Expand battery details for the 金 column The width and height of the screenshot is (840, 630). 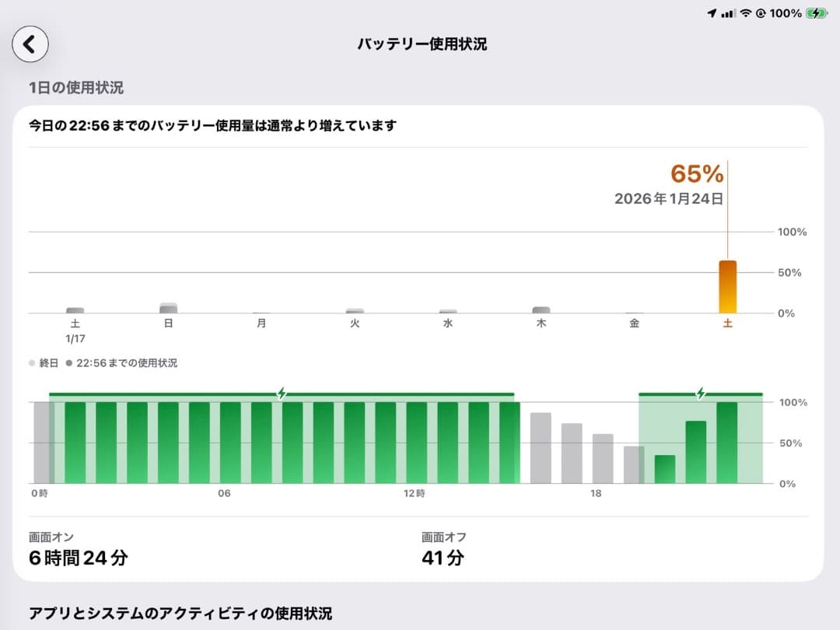click(x=634, y=311)
